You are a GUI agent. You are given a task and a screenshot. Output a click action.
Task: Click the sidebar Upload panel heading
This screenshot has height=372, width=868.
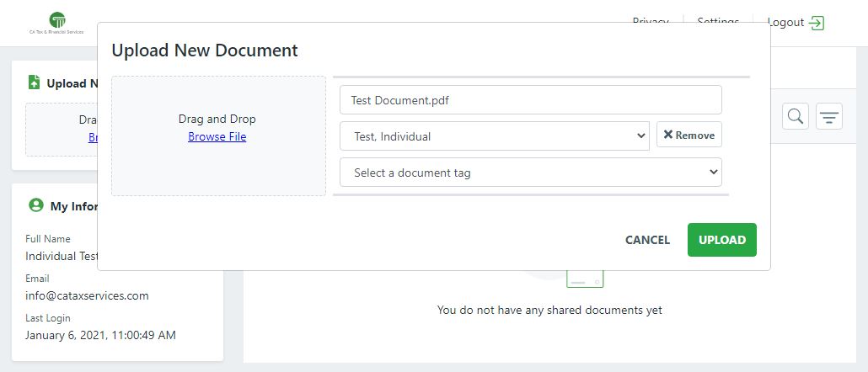[x=72, y=83]
